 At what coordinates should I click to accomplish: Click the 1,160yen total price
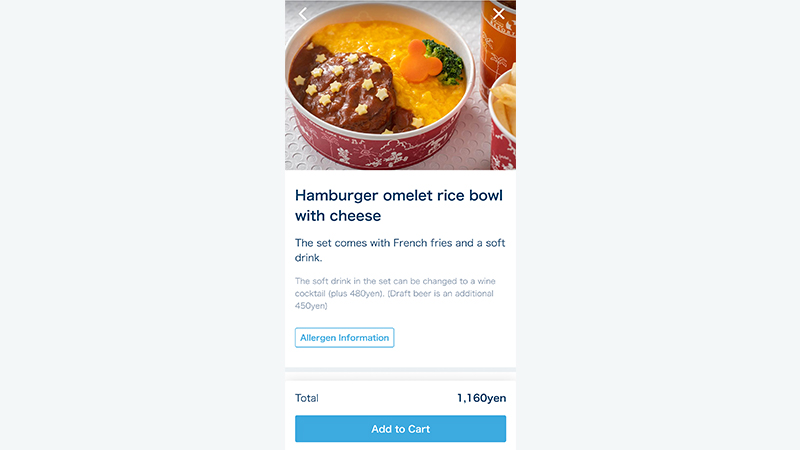pyautogui.click(x=481, y=398)
